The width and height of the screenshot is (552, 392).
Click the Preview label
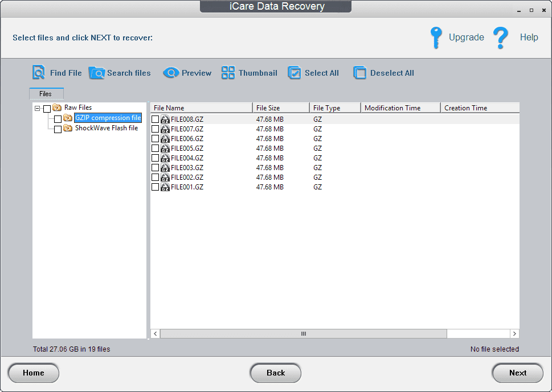coord(197,73)
